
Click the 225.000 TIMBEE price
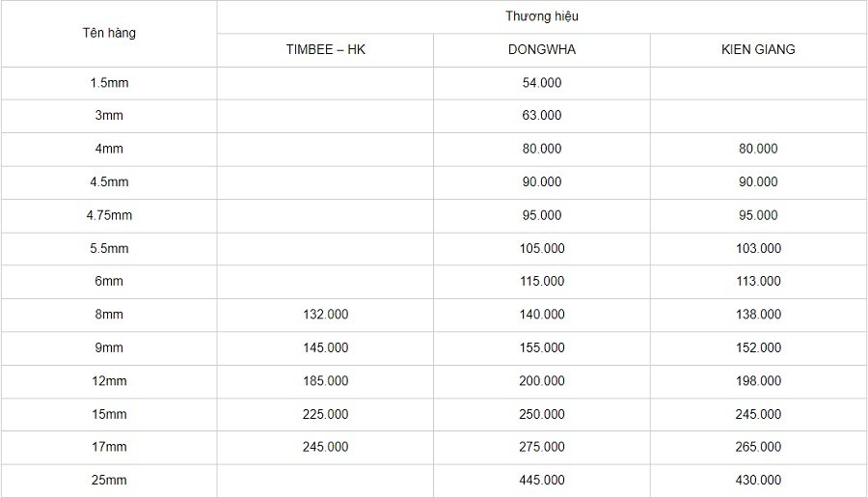[x=325, y=414]
